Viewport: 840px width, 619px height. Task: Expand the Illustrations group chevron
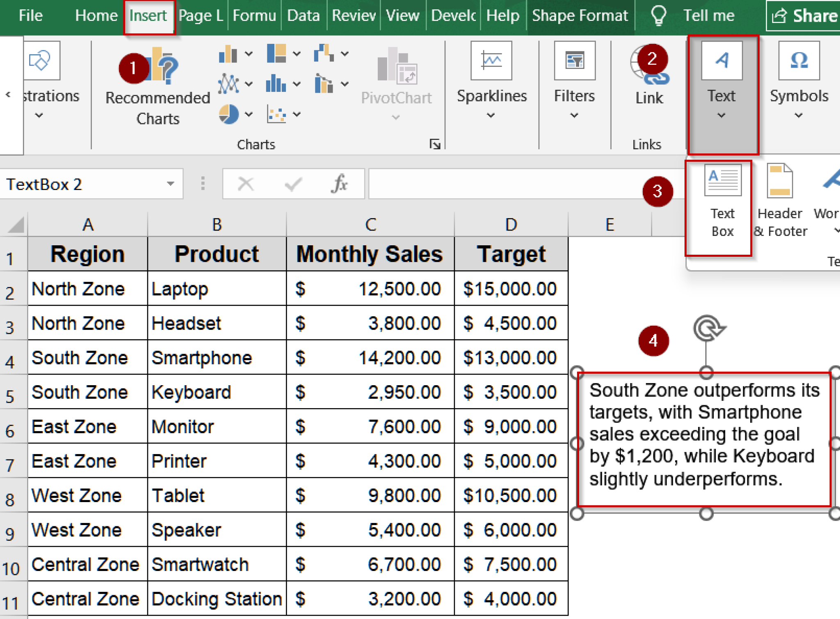pos(39,115)
